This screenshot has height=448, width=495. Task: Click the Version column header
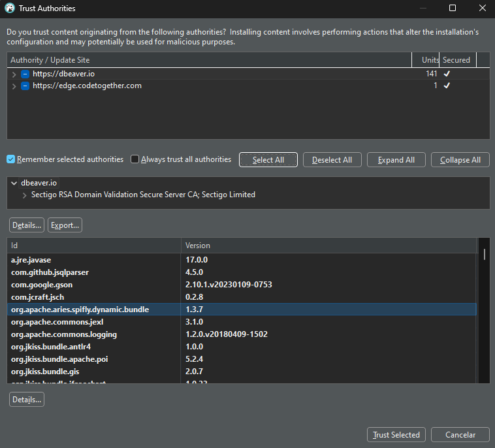[328, 246]
